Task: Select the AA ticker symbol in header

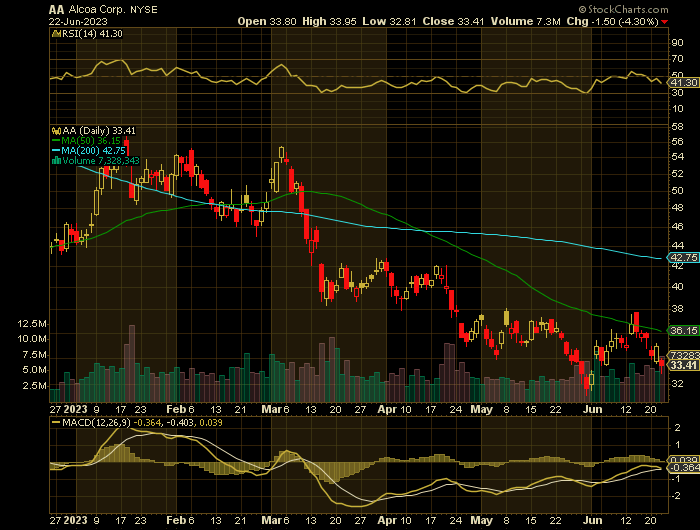Action: [x=56, y=9]
